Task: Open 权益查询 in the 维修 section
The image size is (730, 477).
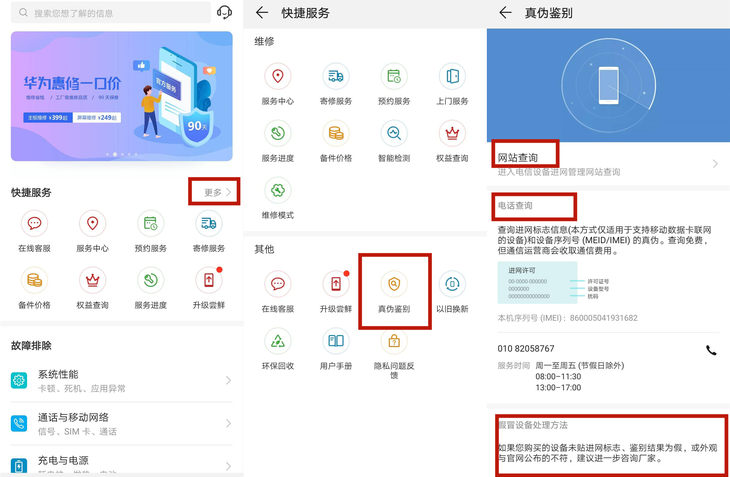Action: (x=452, y=141)
